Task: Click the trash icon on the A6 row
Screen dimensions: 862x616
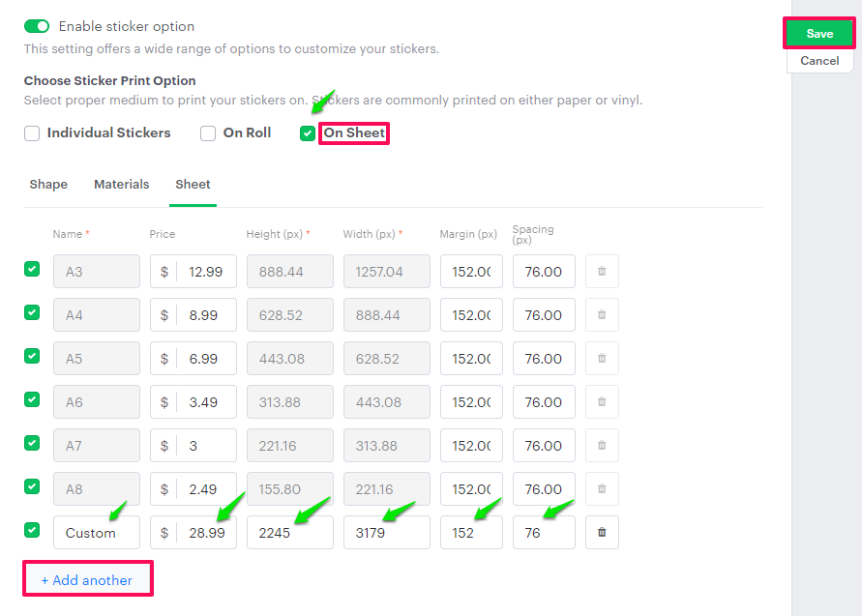Action: [602, 402]
